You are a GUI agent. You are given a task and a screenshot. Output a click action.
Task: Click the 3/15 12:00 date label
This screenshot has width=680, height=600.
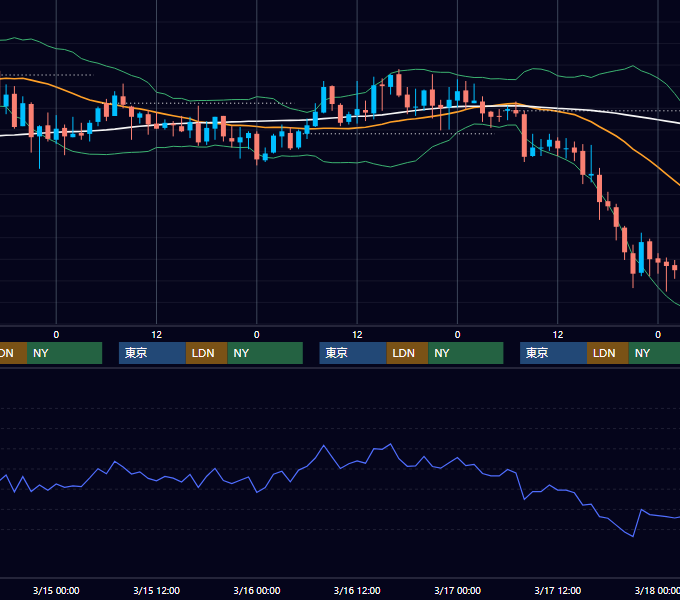click(156, 590)
